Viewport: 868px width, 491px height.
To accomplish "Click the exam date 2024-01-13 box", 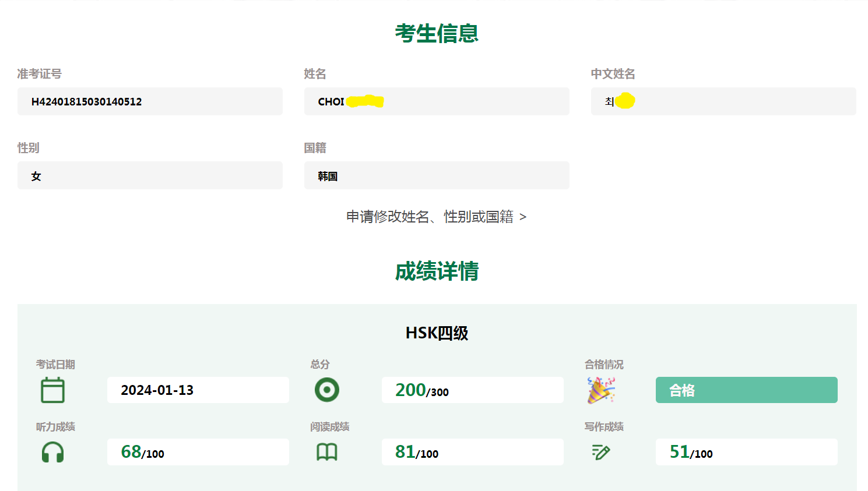I will point(198,390).
